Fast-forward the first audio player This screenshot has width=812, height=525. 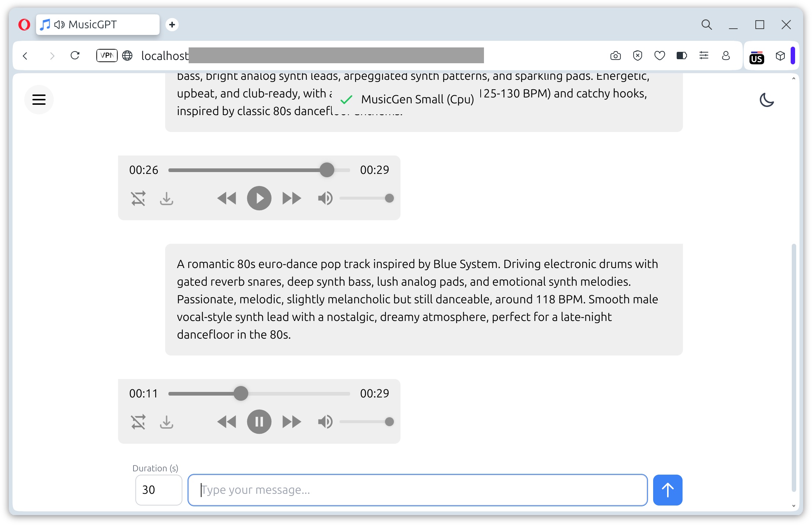(292, 199)
